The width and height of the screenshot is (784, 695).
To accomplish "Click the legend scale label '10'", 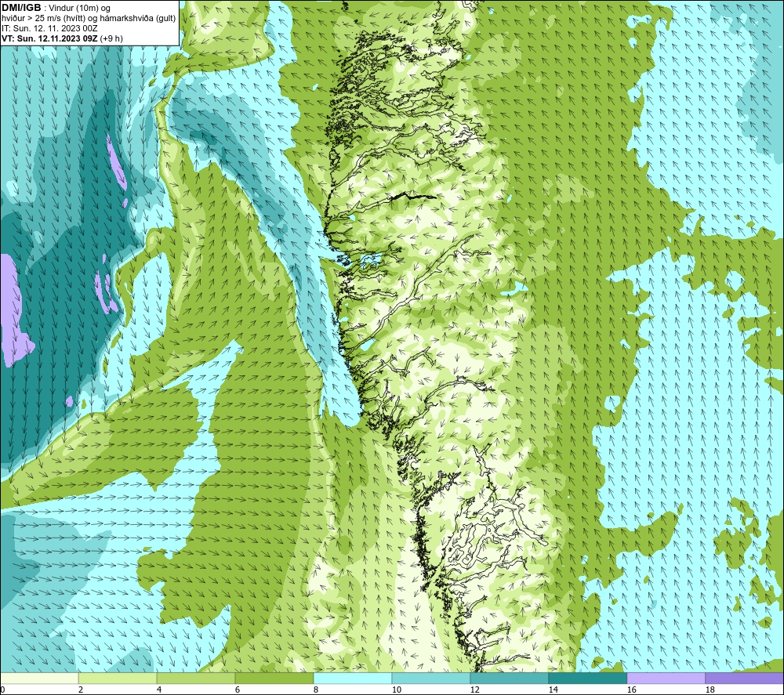I will (397, 690).
